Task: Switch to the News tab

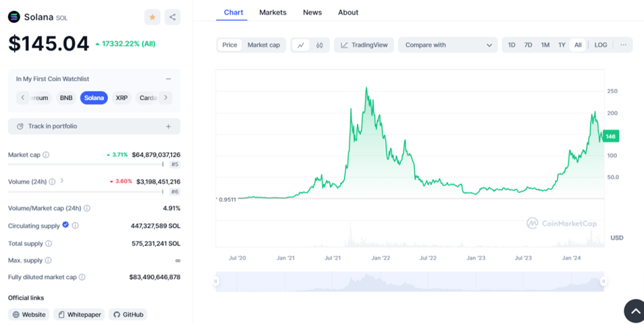Action: click(x=312, y=12)
